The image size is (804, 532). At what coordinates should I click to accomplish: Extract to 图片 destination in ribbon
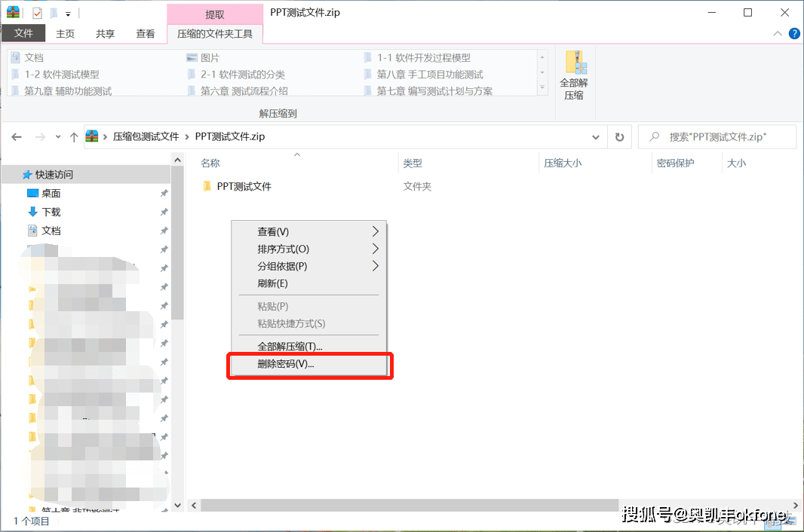click(204, 58)
